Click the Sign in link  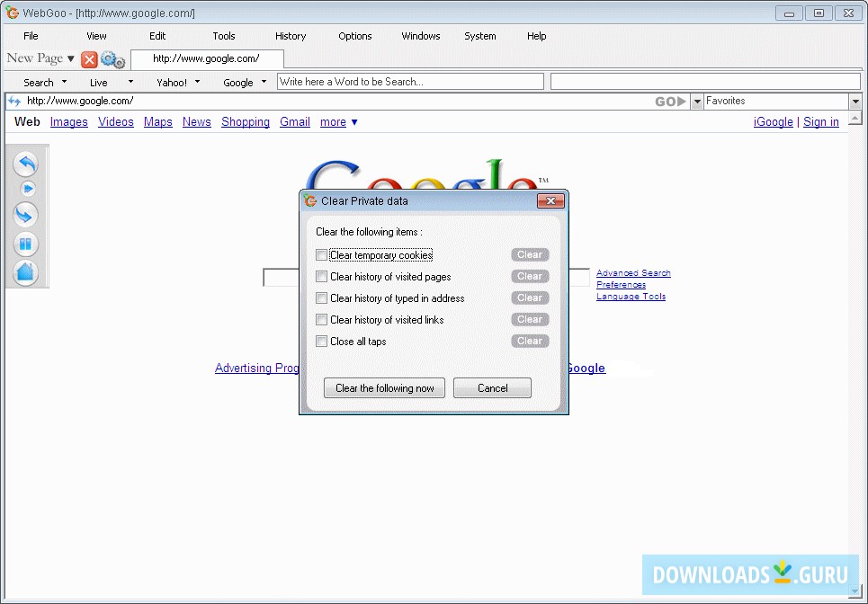click(x=821, y=121)
